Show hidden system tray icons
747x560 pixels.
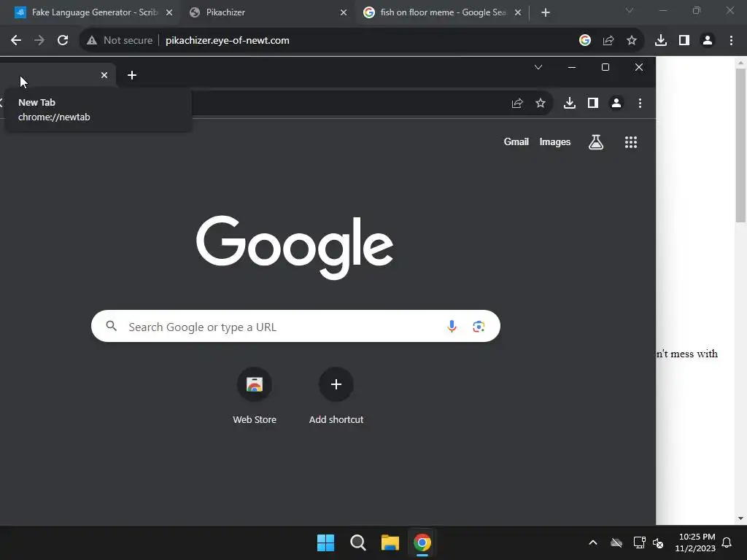(x=593, y=542)
